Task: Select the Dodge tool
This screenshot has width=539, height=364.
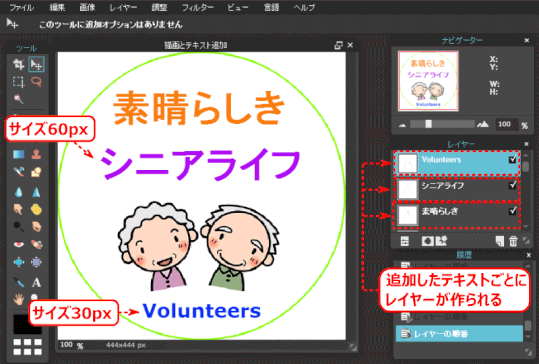Action: 18,227
